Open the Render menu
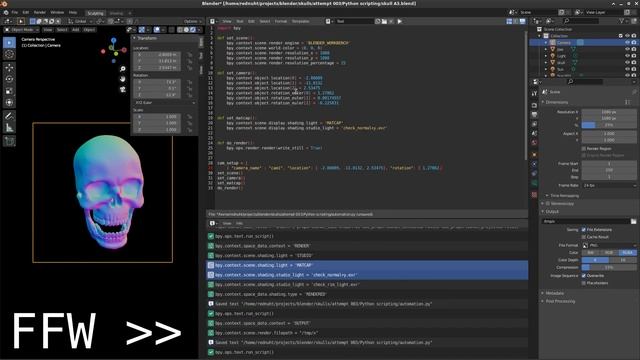This screenshot has width=640, height=360. [x=40, y=13]
